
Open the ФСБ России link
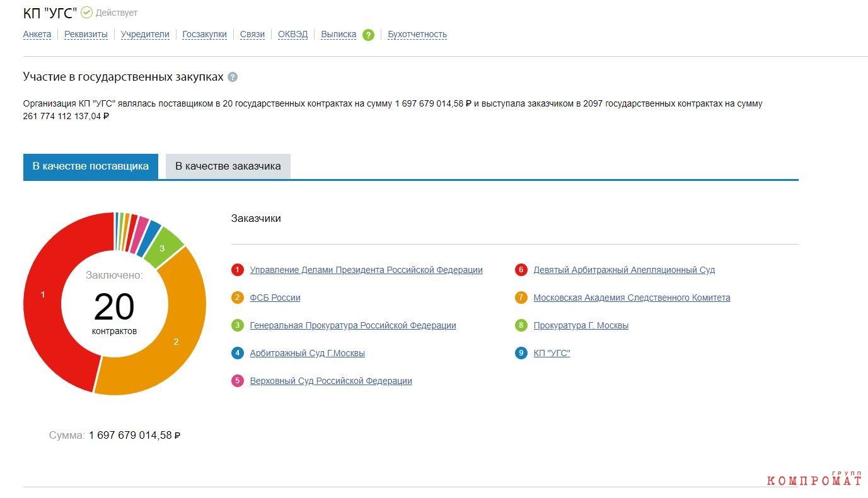tap(275, 298)
